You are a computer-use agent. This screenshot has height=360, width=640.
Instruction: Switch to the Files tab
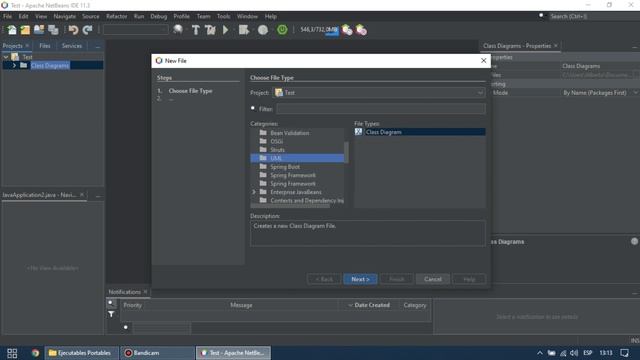click(45, 46)
